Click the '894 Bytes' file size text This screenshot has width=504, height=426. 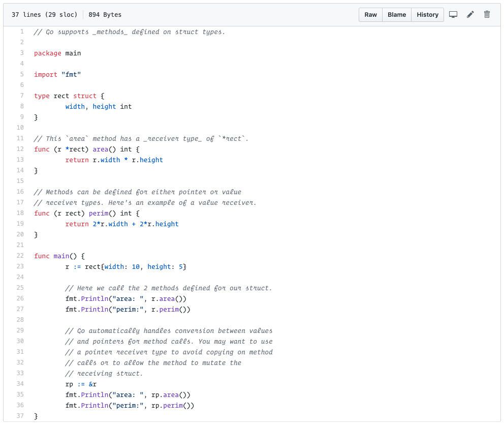105,15
